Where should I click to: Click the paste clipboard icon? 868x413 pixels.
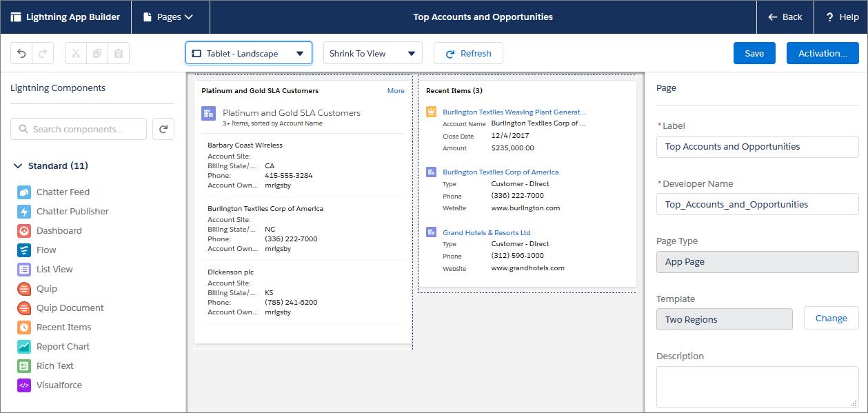point(119,53)
